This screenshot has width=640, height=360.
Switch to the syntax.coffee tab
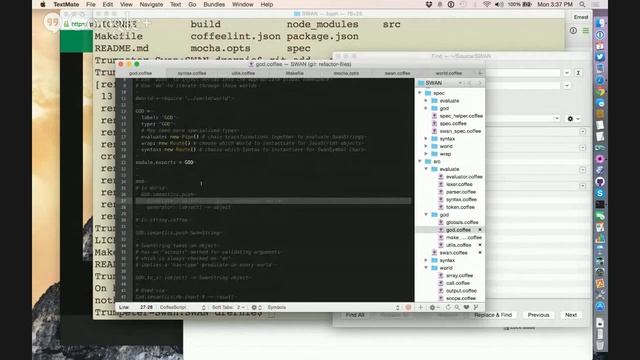pyautogui.click(x=192, y=73)
